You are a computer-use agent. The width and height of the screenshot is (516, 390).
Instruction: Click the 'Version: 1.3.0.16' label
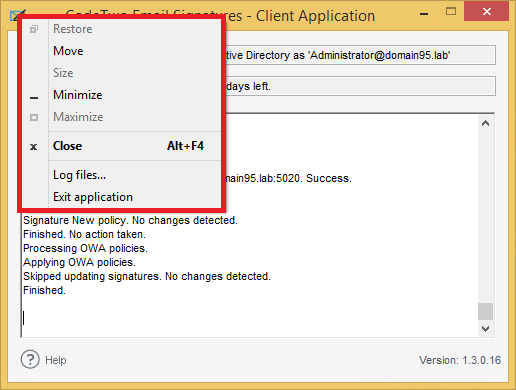(460, 360)
